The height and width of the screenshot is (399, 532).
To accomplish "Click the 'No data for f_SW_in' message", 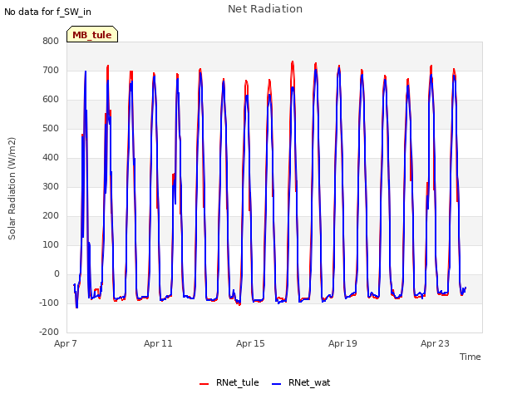I will pos(47,12).
